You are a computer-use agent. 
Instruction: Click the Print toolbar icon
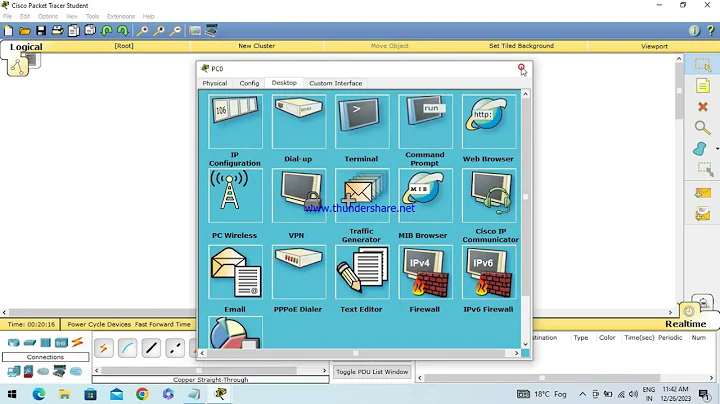57,31
